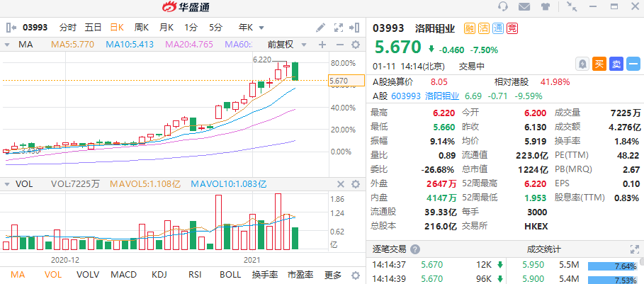This screenshot has height=284, width=644.
Task: Set price alert bell icon
Action: (x=582, y=64)
